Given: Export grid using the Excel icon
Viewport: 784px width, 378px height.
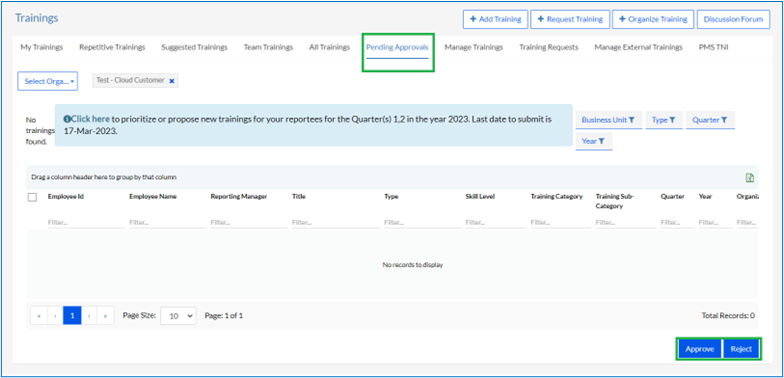Looking at the screenshot, I should 750,178.
